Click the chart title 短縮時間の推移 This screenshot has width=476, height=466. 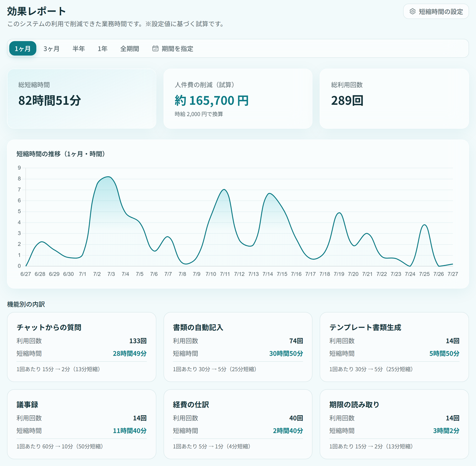[61, 154]
